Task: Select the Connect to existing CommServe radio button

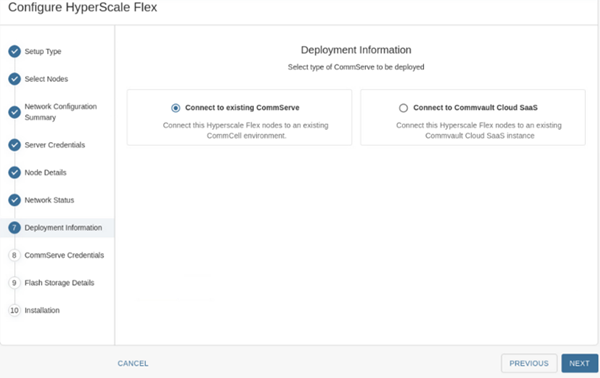Action: pyautogui.click(x=176, y=108)
